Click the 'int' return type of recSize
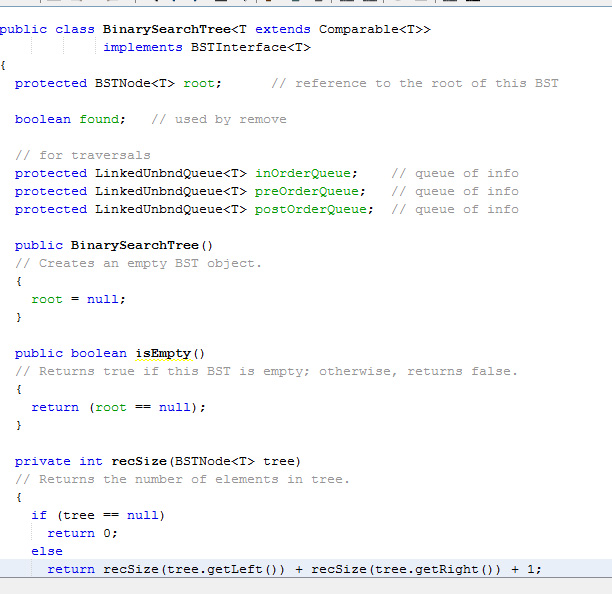This screenshot has height=594, width=612. [91, 461]
